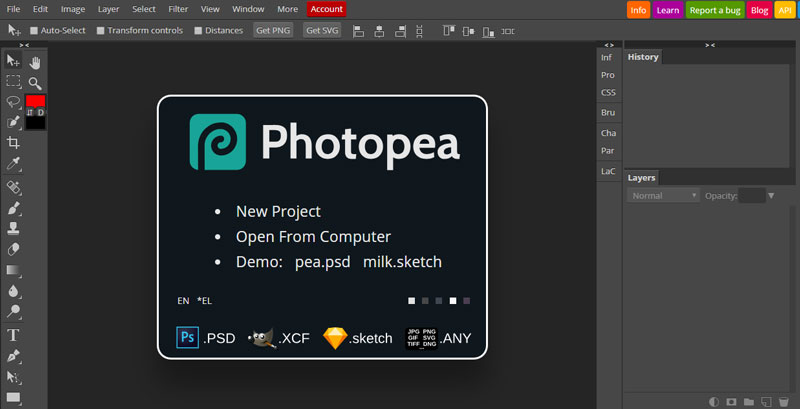Screen dimensions: 800x409
Task: Collapse the History panel column arrows
Action: point(710,45)
